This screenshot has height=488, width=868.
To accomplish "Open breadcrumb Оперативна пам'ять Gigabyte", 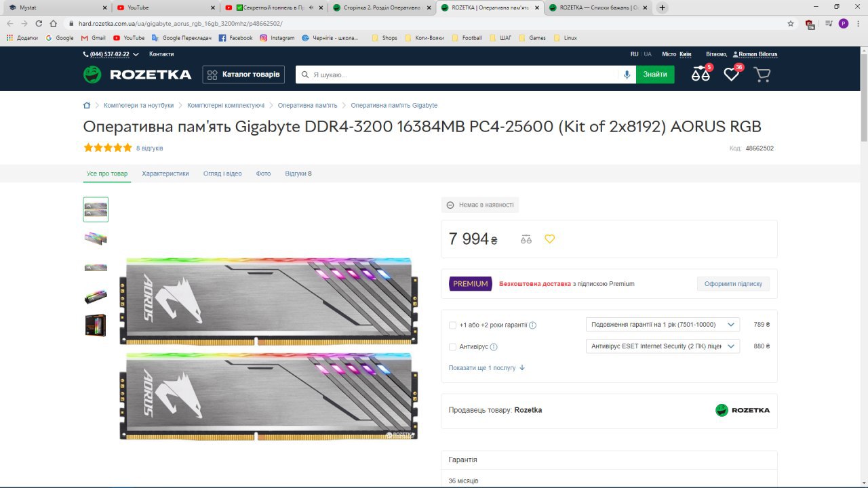I will pos(394,106).
